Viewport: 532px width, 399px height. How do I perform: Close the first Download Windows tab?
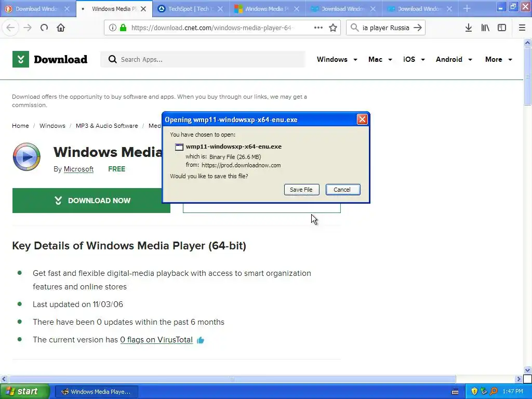point(67,9)
